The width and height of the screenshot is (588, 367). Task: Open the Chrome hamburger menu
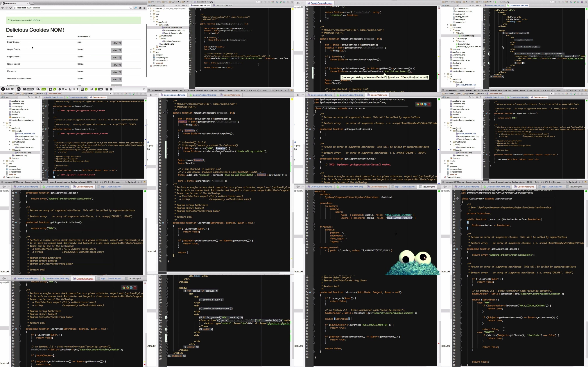tap(144, 8)
